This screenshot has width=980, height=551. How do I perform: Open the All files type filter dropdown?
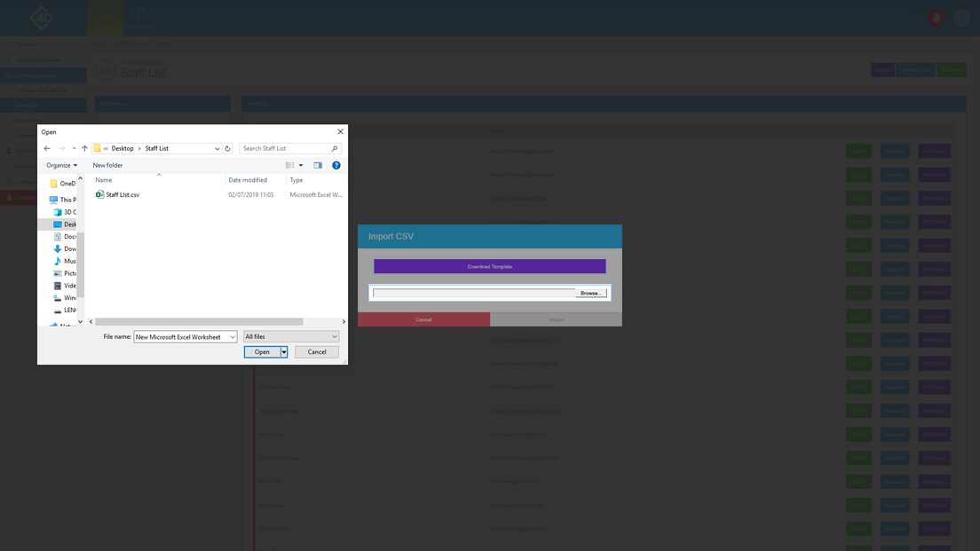tap(291, 337)
